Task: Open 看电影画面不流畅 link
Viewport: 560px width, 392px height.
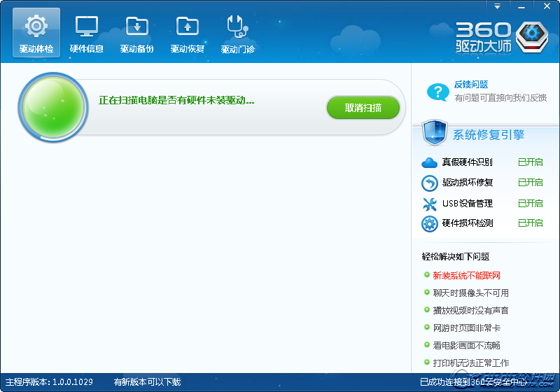Action: pyautogui.click(x=466, y=346)
